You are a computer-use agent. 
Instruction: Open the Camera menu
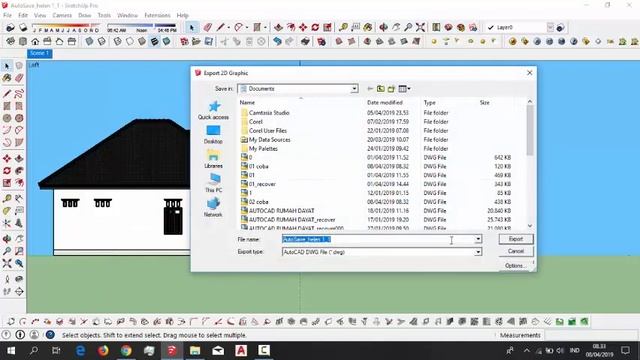[62, 15]
